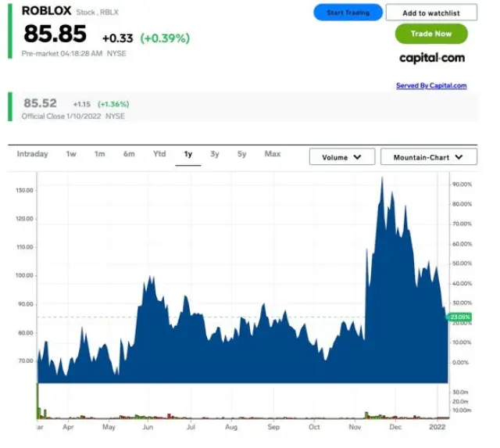500x448 pixels.
Task: Choose the 3y time range
Action: coord(215,155)
